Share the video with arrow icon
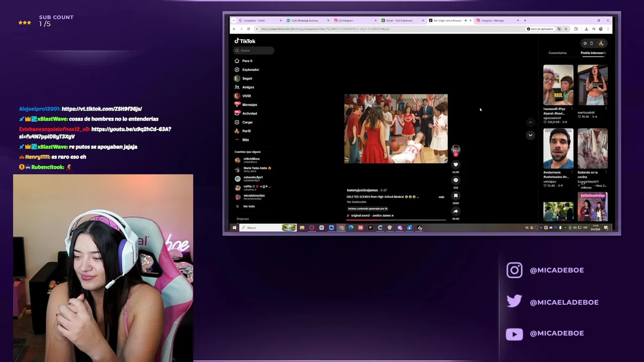 click(456, 212)
